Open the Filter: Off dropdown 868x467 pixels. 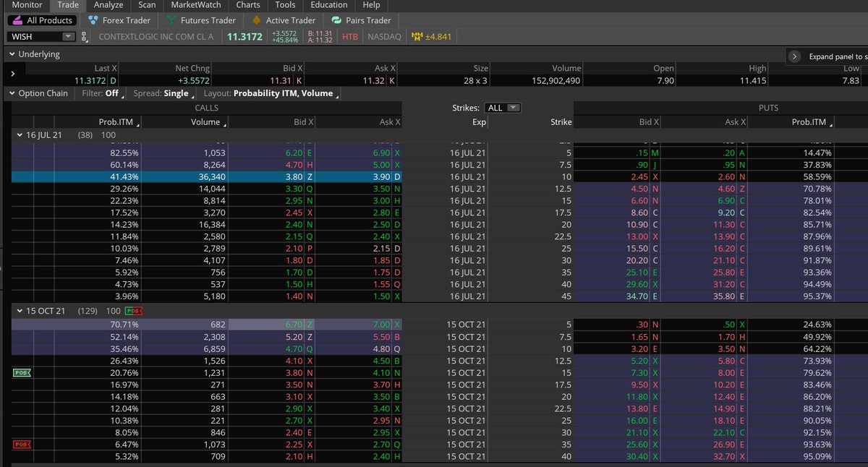(x=103, y=93)
